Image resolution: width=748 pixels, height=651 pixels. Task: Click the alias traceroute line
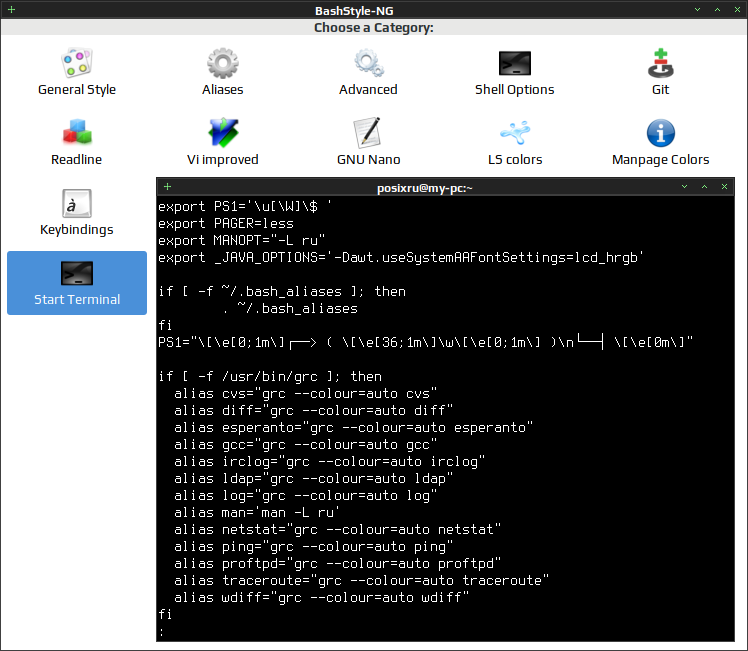point(362,581)
